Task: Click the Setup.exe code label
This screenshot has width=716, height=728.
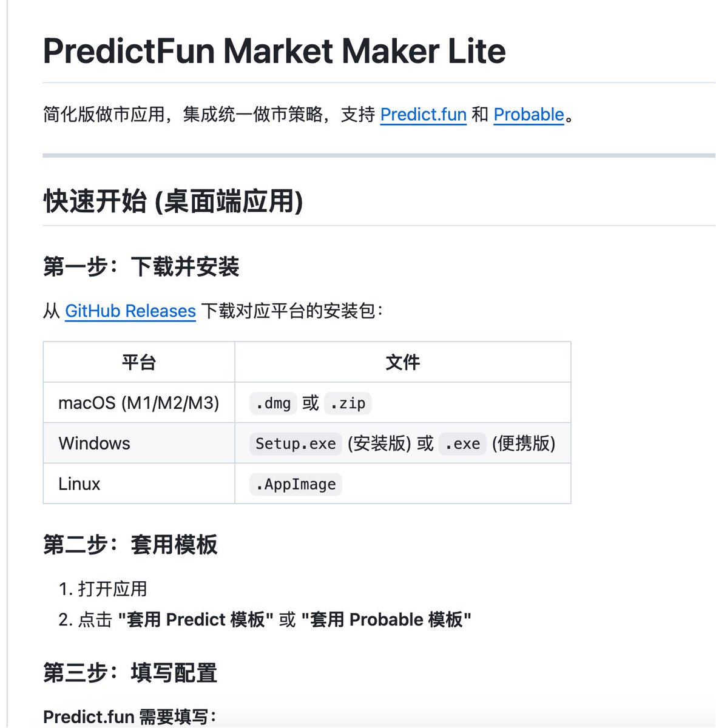Action: click(296, 443)
